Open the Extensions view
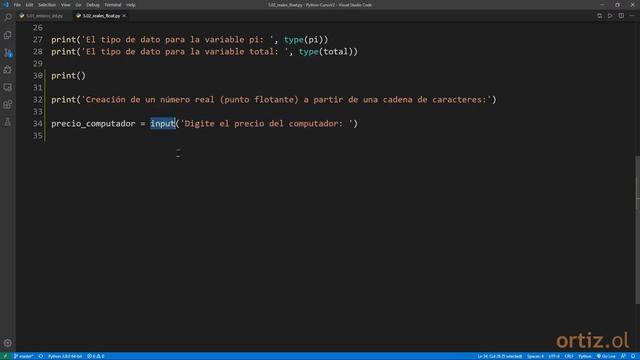Viewport: 640px width, 360px height. tap(7, 104)
